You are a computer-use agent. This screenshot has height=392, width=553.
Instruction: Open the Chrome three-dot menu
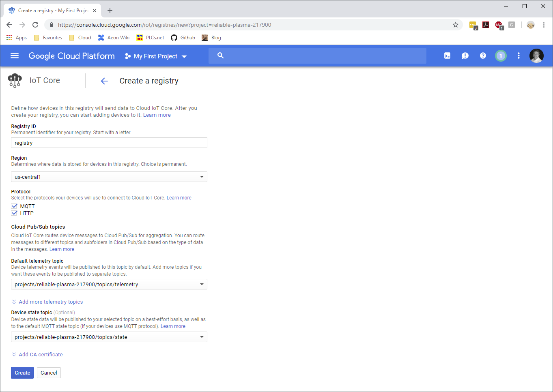pyautogui.click(x=544, y=25)
